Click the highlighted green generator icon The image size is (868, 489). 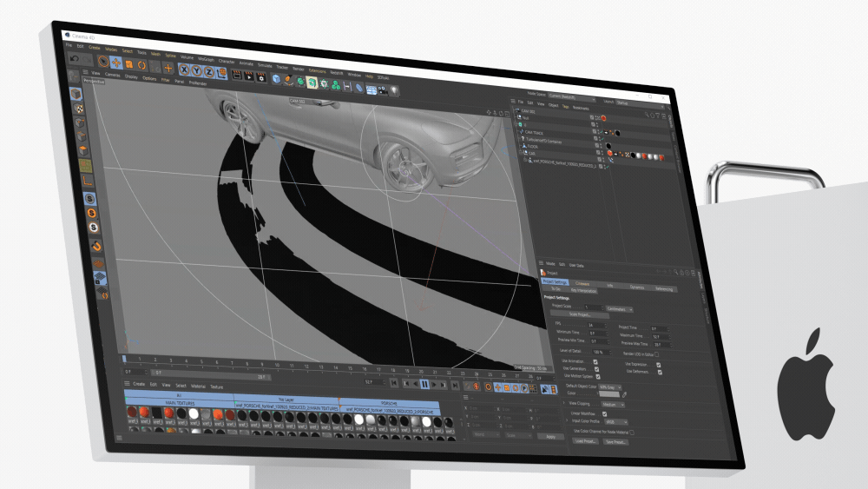312,83
